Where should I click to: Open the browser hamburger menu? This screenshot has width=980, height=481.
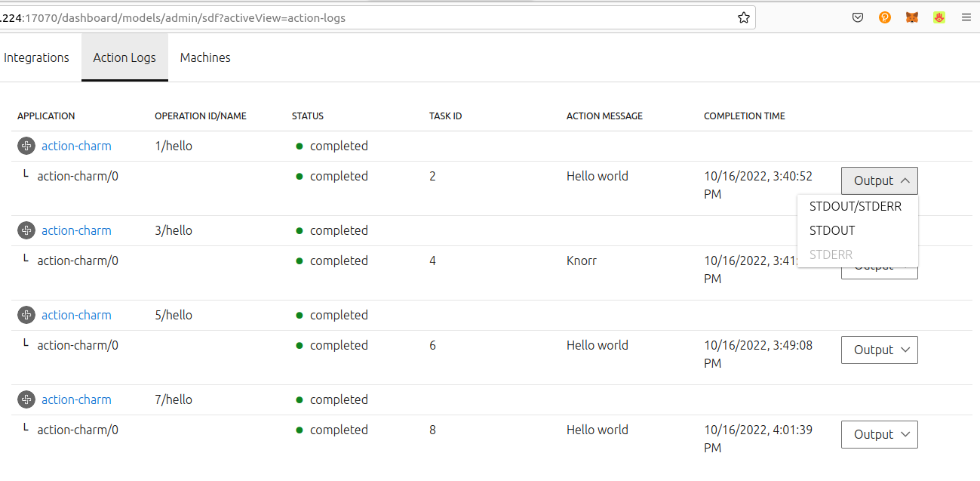pyautogui.click(x=966, y=17)
